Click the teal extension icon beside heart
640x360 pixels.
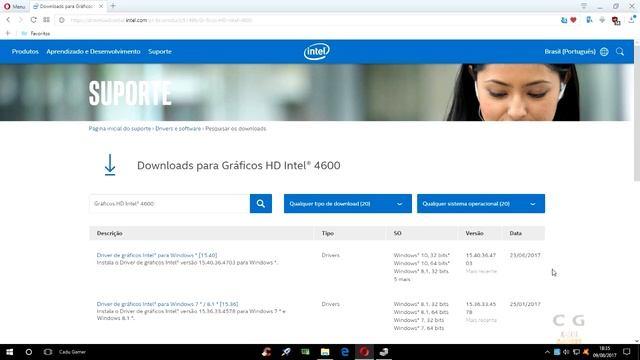(564, 20)
